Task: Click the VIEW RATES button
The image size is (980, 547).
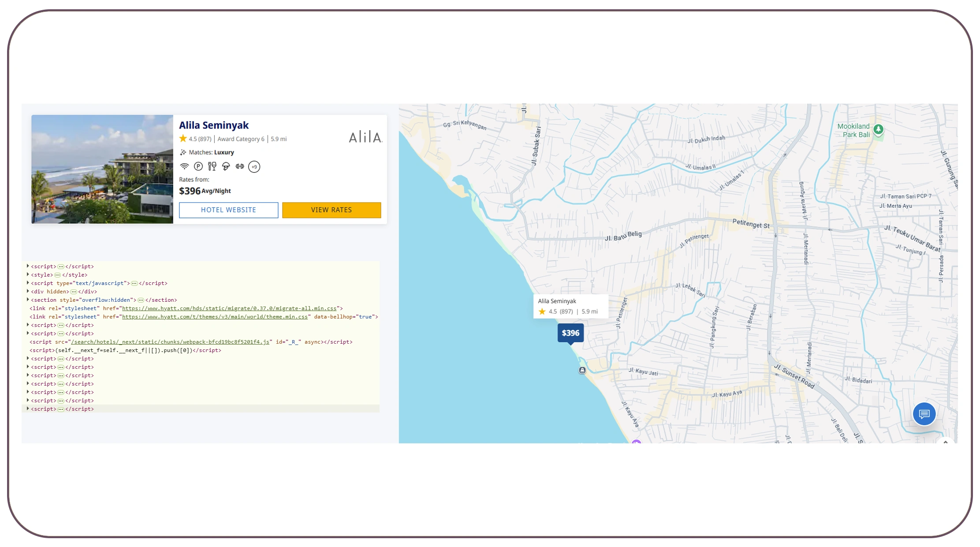Action: click(332, 210)
